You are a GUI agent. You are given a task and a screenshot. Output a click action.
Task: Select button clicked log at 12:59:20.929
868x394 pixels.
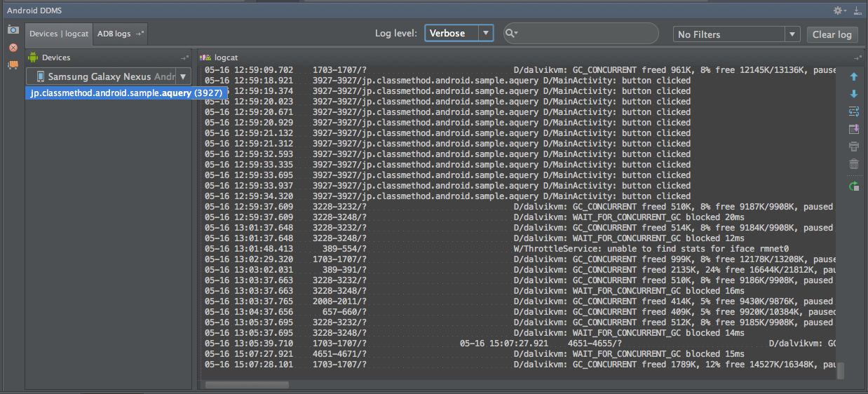click(447, 123)
